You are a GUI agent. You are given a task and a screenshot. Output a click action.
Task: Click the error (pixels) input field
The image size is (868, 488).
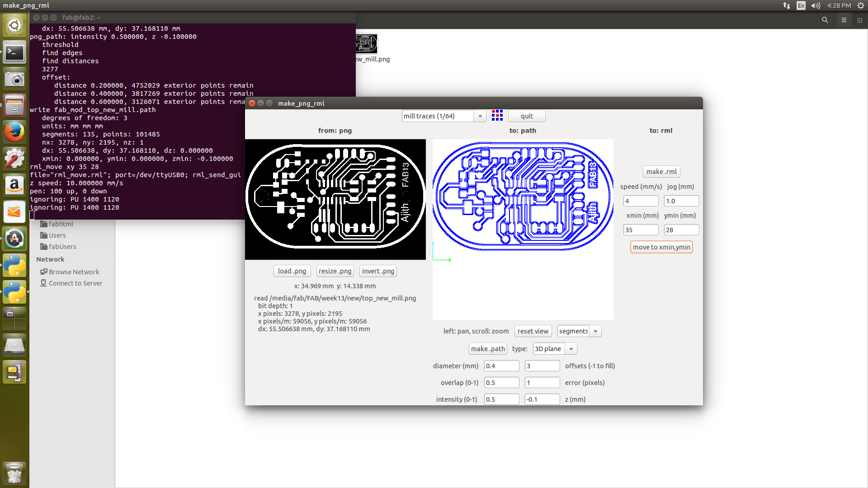pyautogui.click(x=542, y=383)
